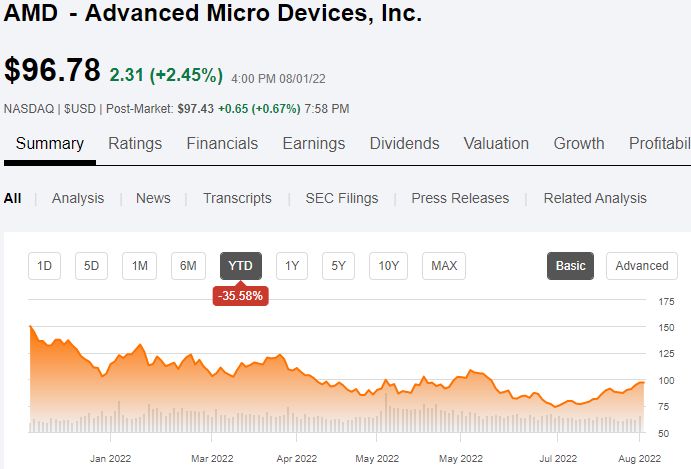The height and width of the screenshot is (469, 691).
Task: Display the MAX price history
Action: click(444, 266)
